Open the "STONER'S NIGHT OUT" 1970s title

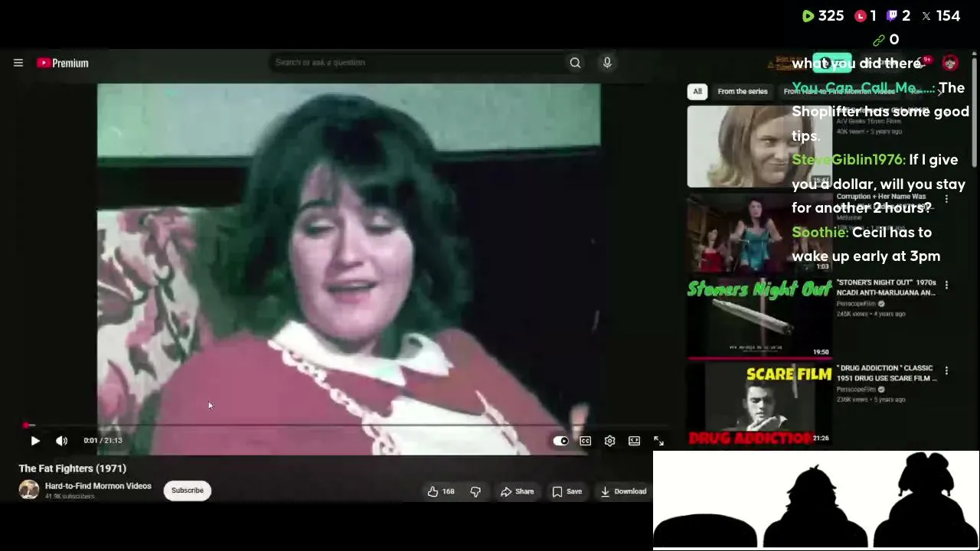(x=886, y=288)
